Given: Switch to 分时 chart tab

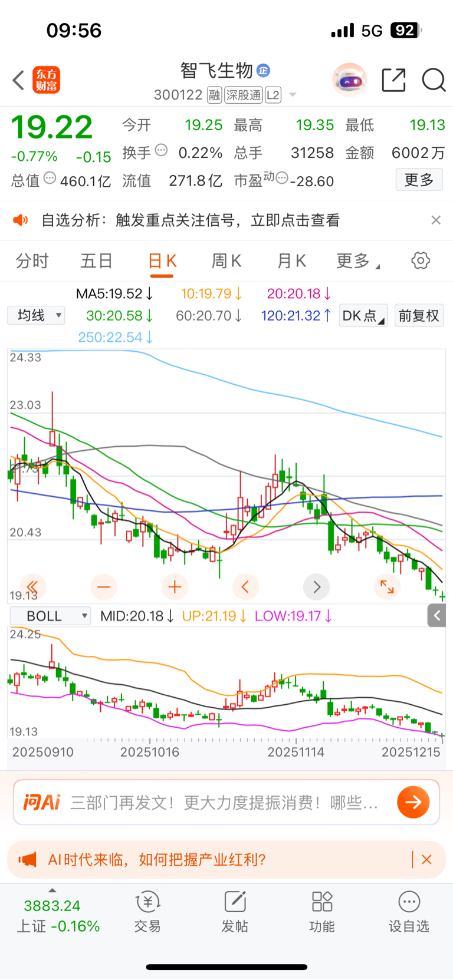Looking at the screenshot, I should (32, 260).
